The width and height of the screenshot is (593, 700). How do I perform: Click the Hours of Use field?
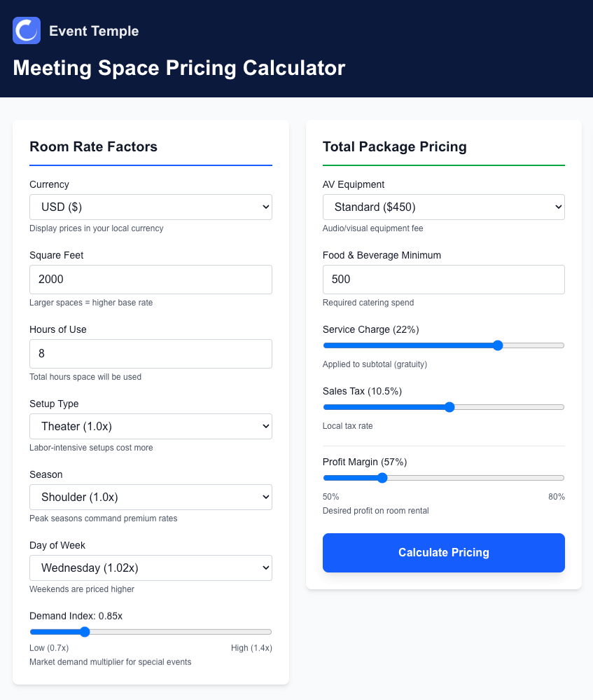click(151, 354)
